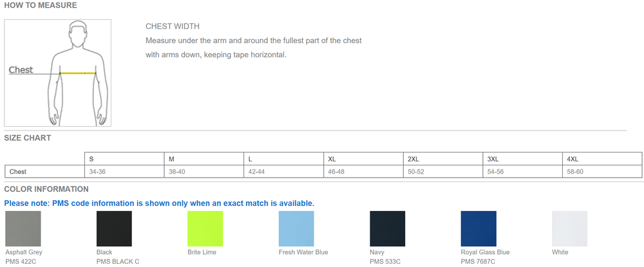Select the Black color swatch
644x267 pixels.
tap(114, 228)
